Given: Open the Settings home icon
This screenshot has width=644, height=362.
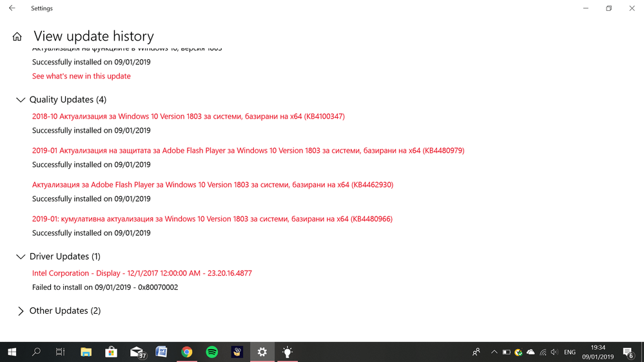Looking at the screenshot, I should point(17,37).
